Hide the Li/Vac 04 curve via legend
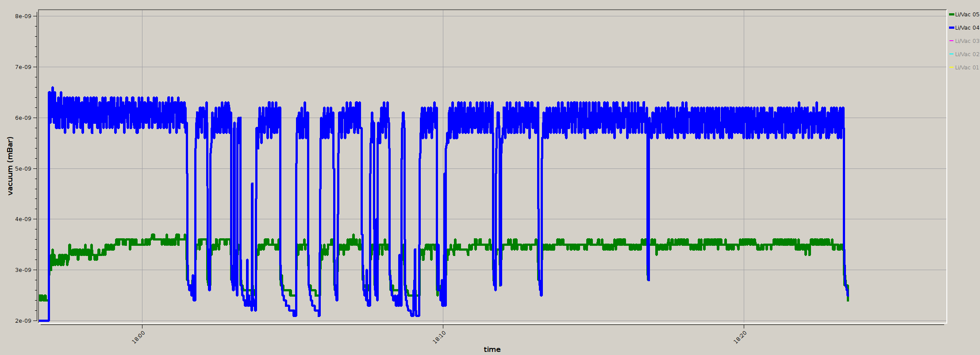980x355 pixels. [967, 28]
